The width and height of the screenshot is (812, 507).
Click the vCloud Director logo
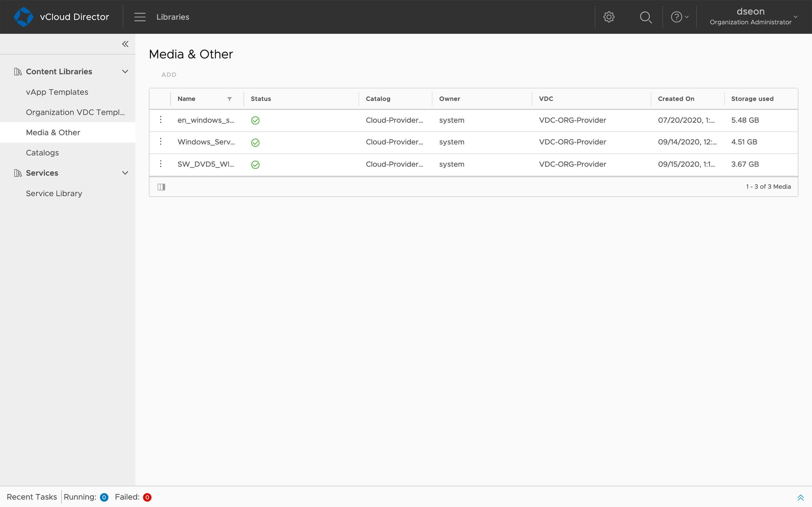[x=23, y=16]
